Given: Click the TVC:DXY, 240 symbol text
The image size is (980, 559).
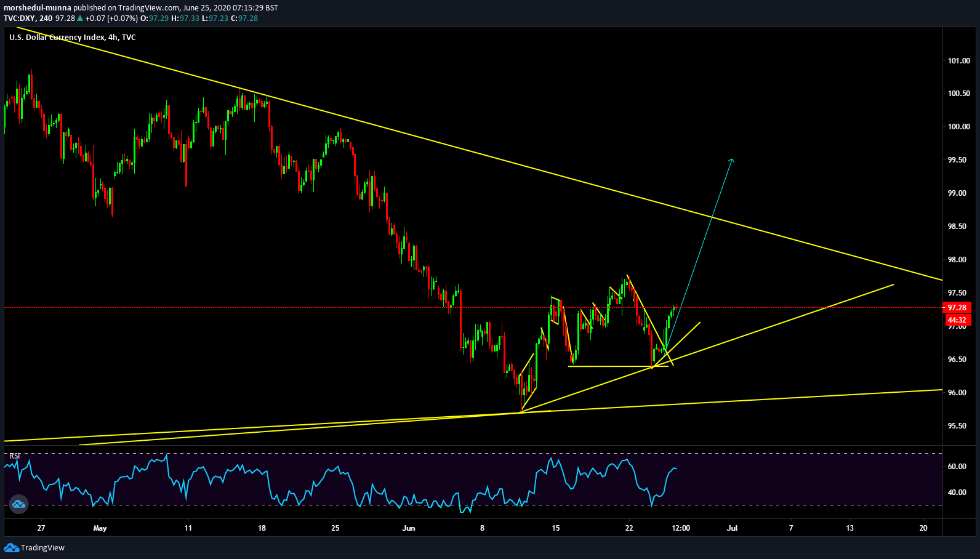Looking at the screenshot, I should (x=28, y=18).
